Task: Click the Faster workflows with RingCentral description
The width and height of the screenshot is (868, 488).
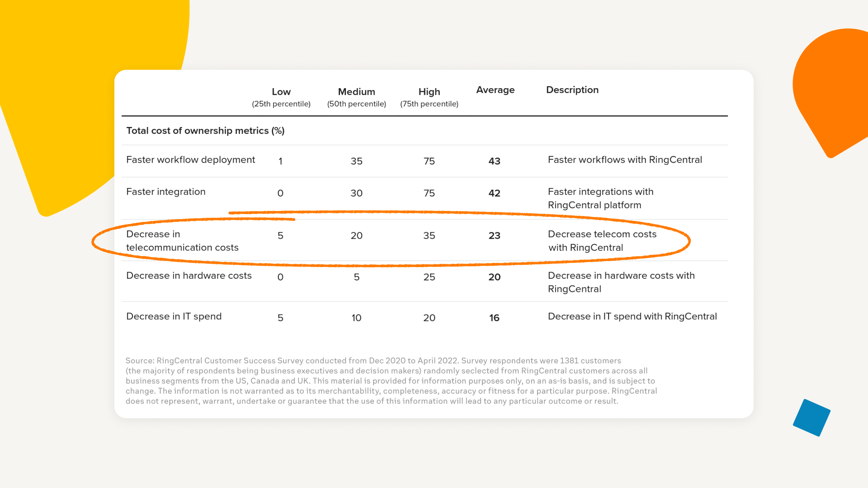Action: (625, 160)
